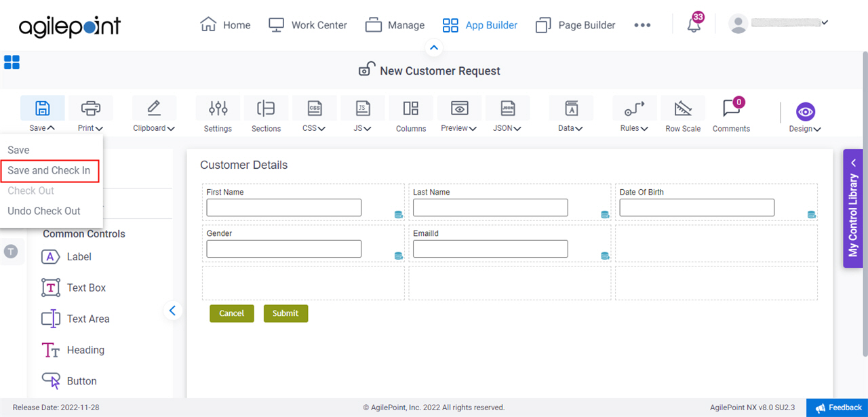
Task: Select the Customer Details section heading
Action: pos(244,165)
